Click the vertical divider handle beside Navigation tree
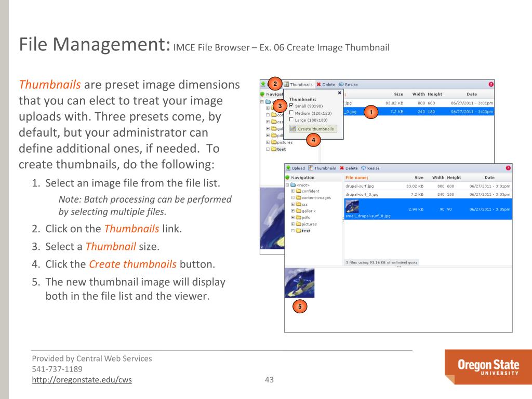 tap(343, 220)
